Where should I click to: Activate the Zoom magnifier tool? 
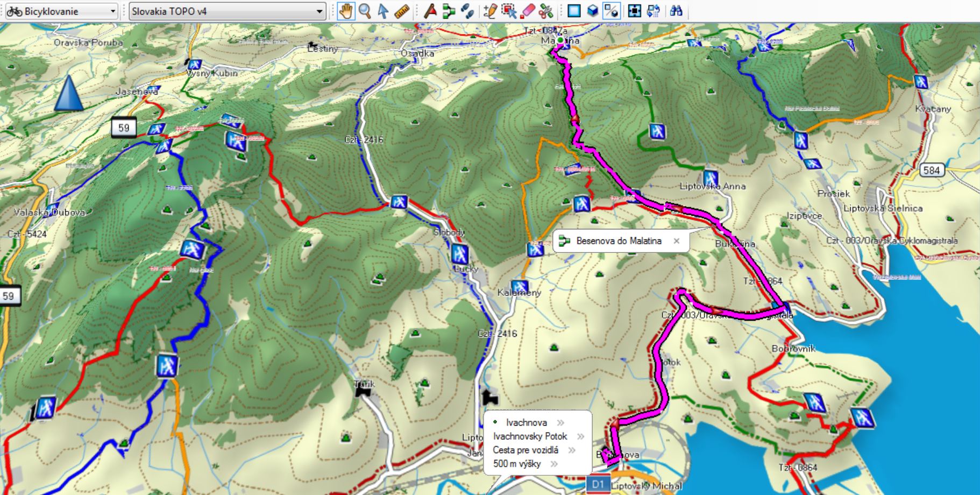[365, 11]
